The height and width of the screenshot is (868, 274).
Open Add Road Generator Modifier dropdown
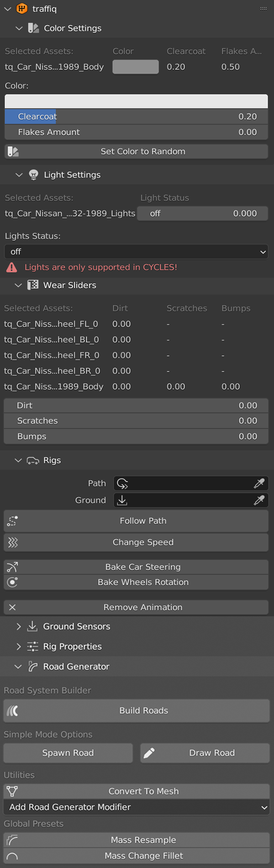coord(136,807)
